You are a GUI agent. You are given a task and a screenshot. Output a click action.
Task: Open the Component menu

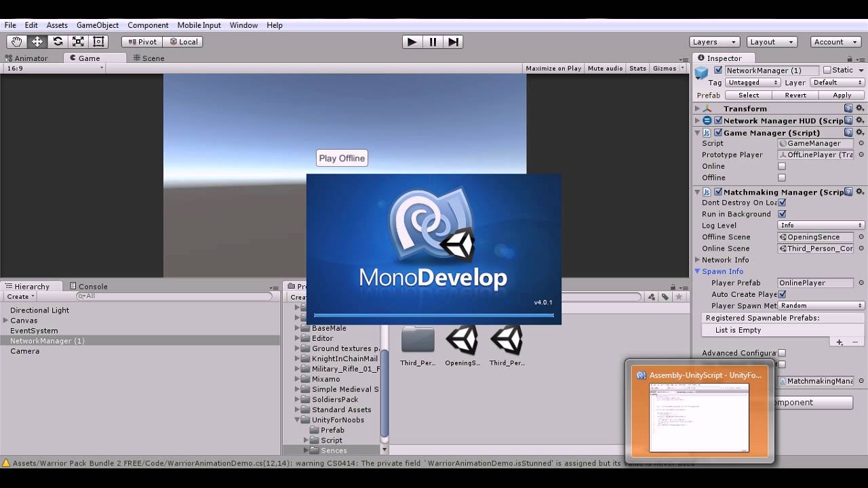pos(148,25)
